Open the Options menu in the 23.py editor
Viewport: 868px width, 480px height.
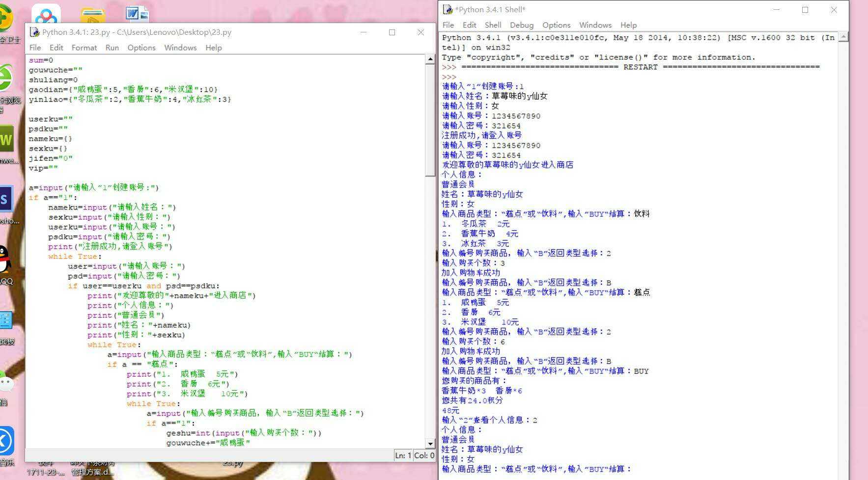[141, 48]
